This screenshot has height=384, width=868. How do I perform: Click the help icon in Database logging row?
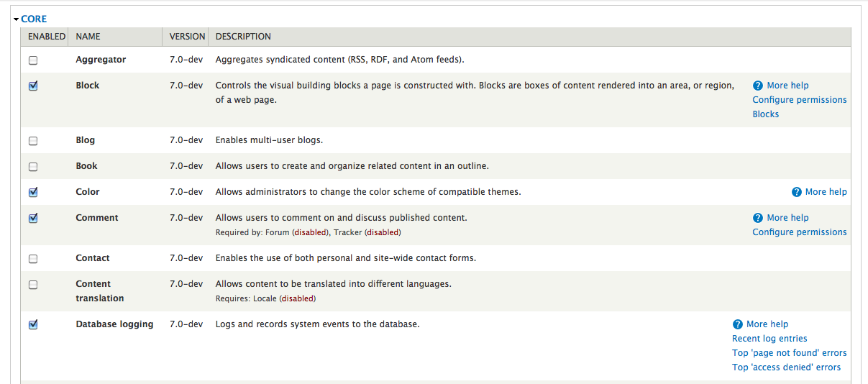point(737,324)
